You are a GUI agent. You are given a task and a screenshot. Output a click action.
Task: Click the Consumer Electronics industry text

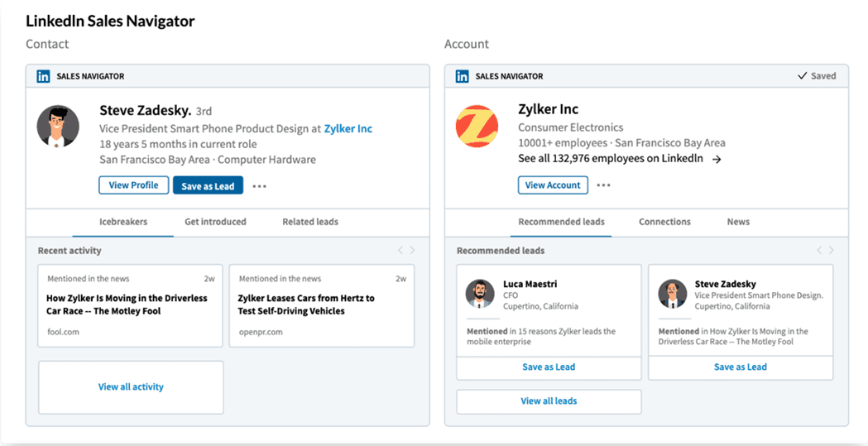click(571, 127)
